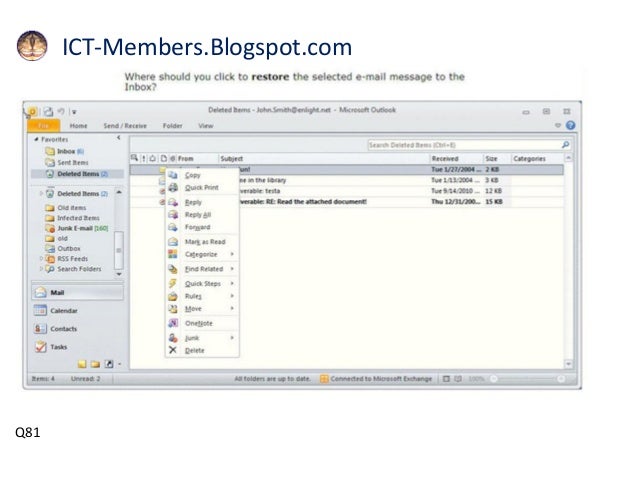
Task: Open the orange File tab
Action: [44, 126]
